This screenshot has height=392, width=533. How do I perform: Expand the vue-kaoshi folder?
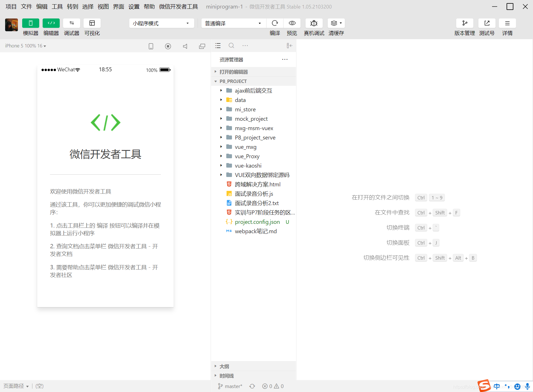tap(254, 166)
